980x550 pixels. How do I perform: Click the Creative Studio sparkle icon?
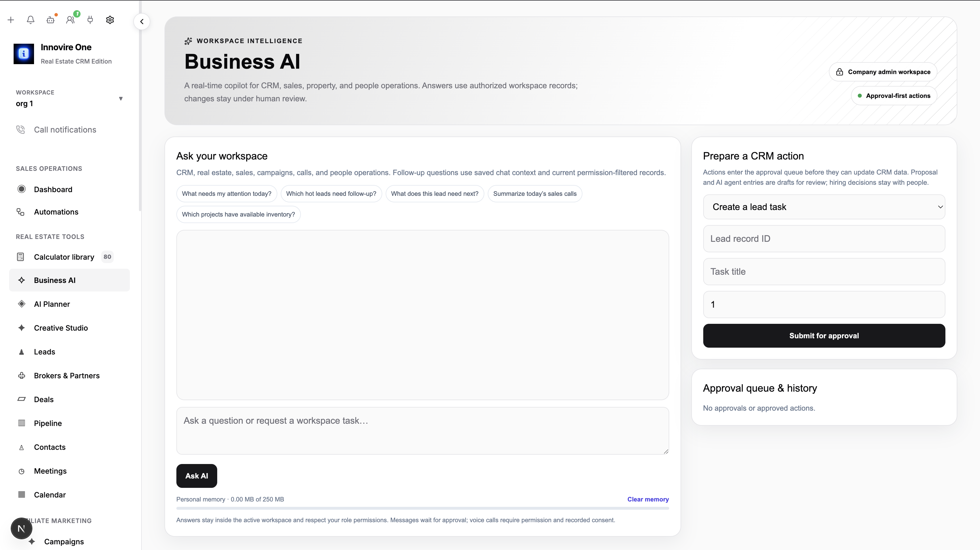pyautogui.click(x=22, y=328)
